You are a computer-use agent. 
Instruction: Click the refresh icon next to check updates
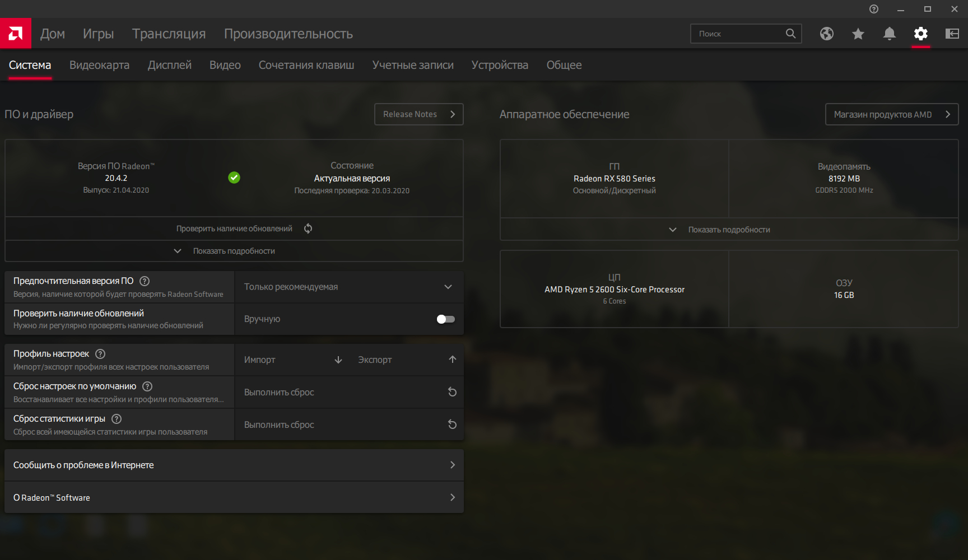[x=308, y=228]
